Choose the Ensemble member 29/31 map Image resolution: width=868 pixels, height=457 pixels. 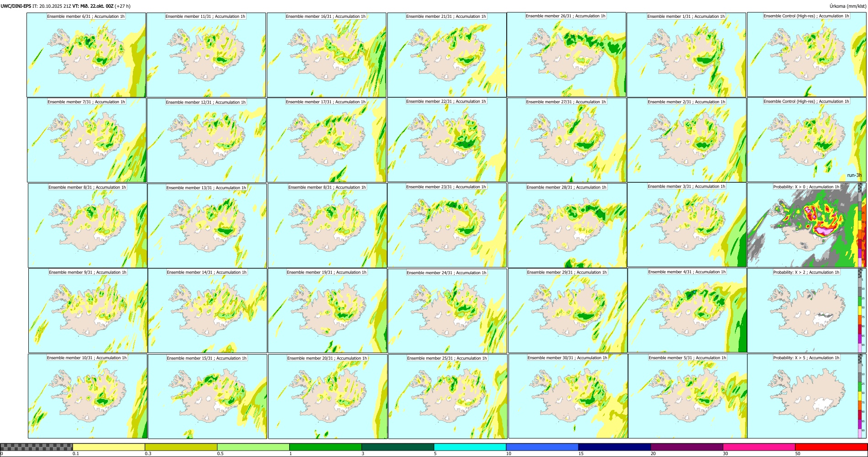(567, 311)
